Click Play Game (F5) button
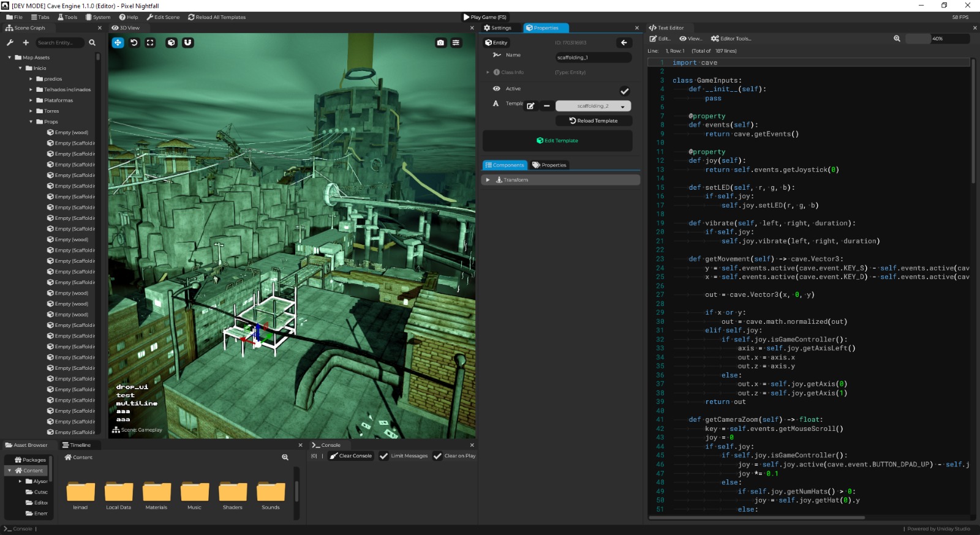The image size is (980, 535). coord(485,17)
